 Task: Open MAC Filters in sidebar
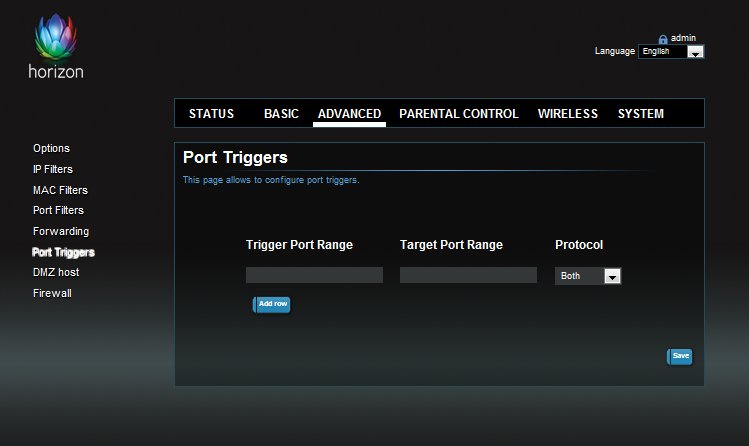60,190
